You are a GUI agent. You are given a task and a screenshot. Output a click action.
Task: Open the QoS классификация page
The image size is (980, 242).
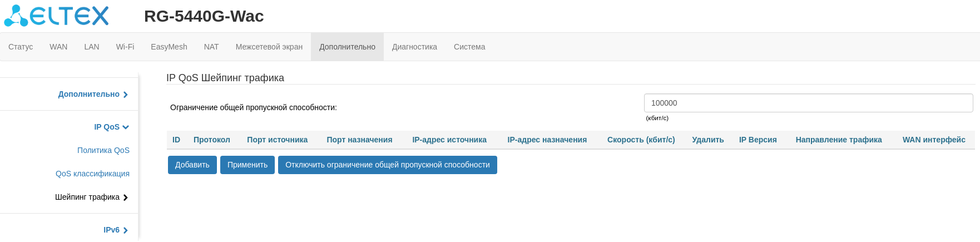pos(92,174)
